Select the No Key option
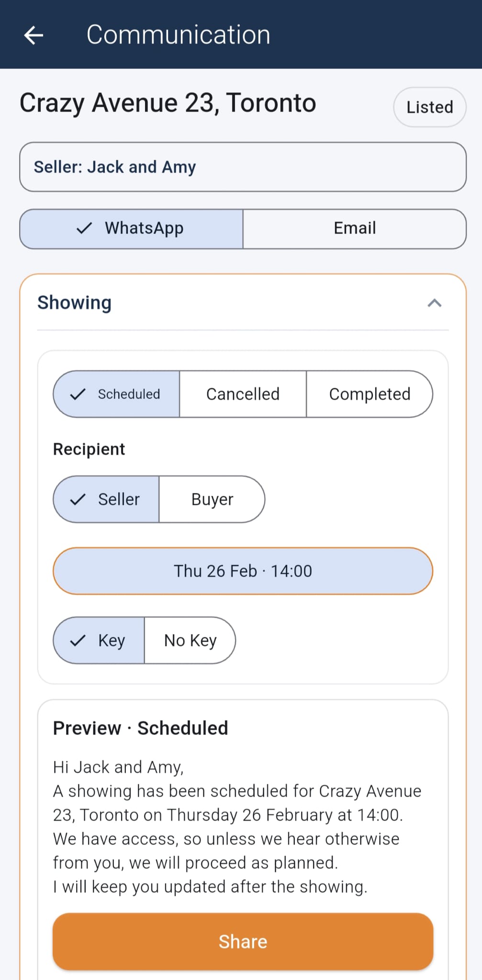The image size is (482, 980). pos(190,640)
